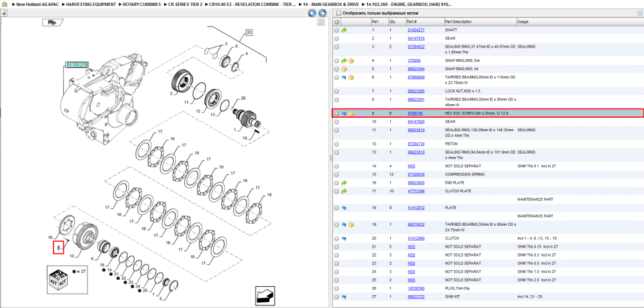Click the vehicle icon tag in the diagram

point(52,23)
